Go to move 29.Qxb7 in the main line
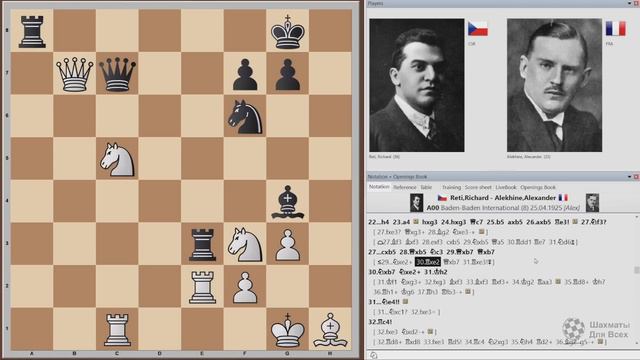The width and height of the screenshot is (640, 360). pyautogui.click(x=460, y=252)
